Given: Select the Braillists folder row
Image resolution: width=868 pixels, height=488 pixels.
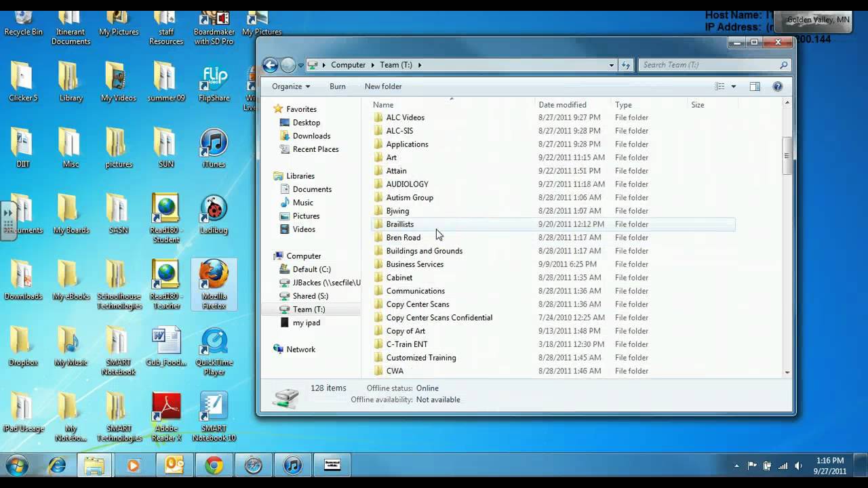Looking at the screenshot, I should [553, 224].
